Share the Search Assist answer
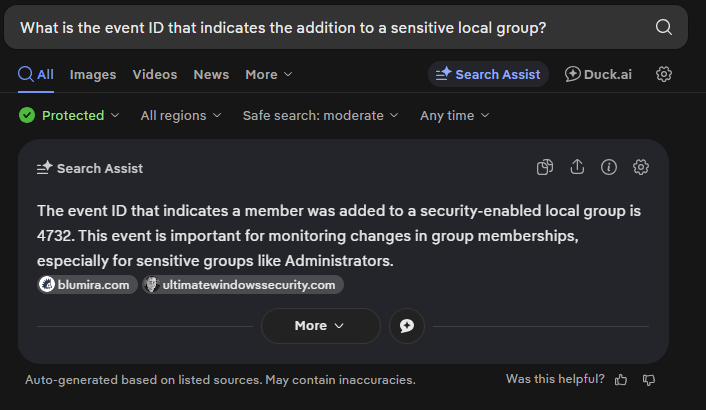706x410 pixels. pyautogui.click(x=577, y=167)
